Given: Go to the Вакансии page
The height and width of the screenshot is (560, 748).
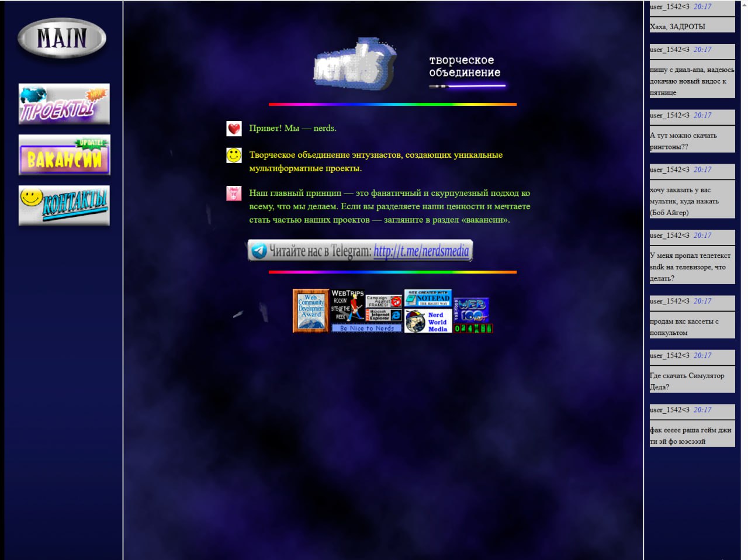Looking at the screenshot, I should 64,155.
